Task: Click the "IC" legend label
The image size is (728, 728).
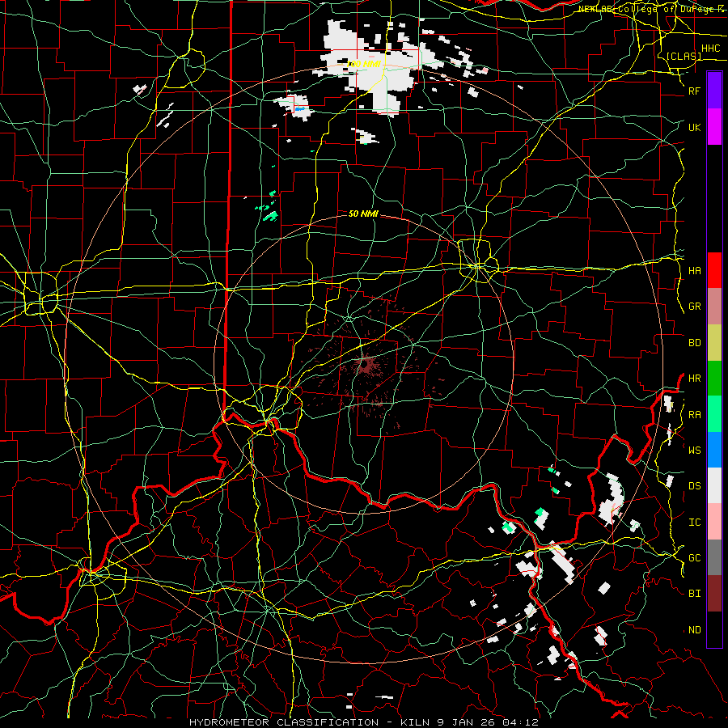Action: coord(694,523)
